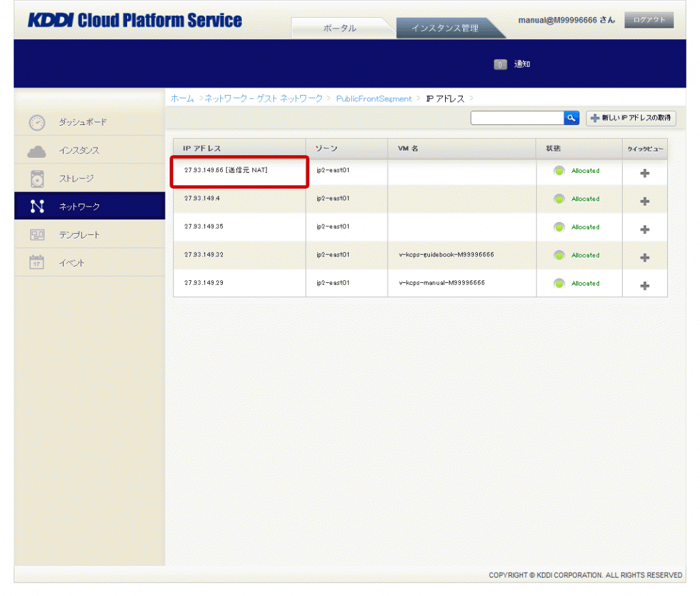Click the dashboard clock icon in sidebar

pyautogui.click(x=37, y=122)
